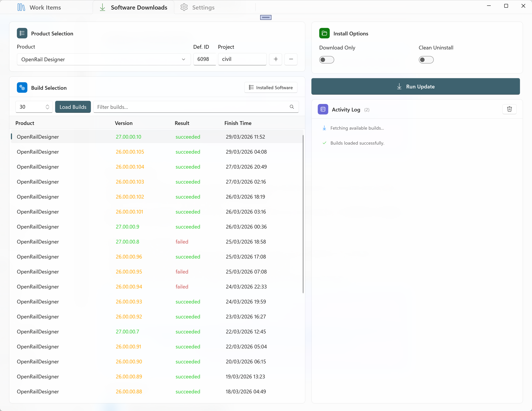Open the Product dropdown showing OpenRail Designer
The height and width of the screenshot is (411, 532).
click(x=103, y=59)
